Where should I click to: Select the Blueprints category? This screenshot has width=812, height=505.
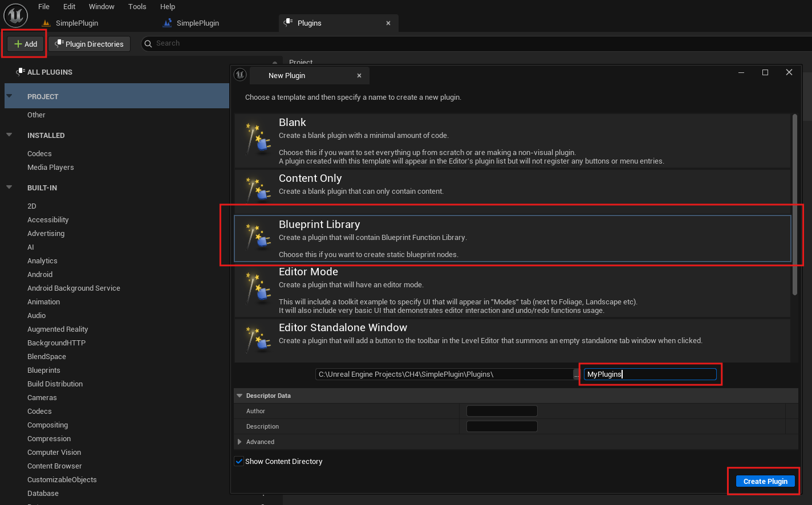coord(44,370)
